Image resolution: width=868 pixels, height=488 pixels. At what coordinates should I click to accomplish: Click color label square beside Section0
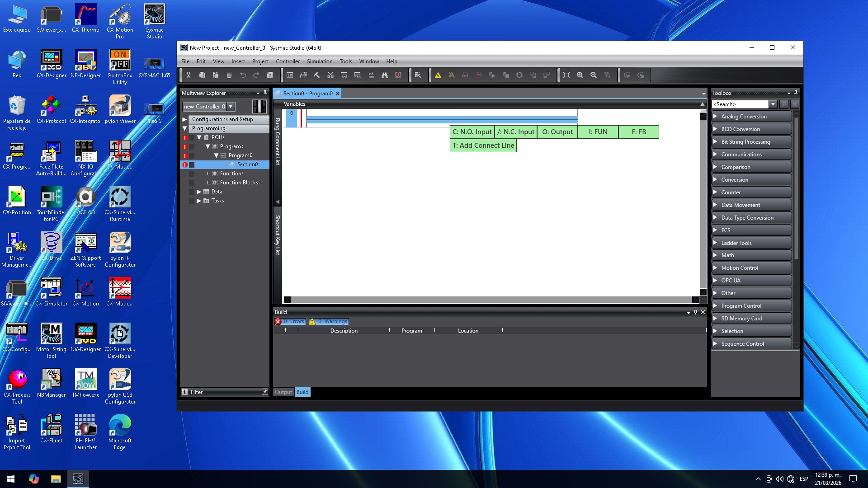pyautogui.click(x=192, y=165)
